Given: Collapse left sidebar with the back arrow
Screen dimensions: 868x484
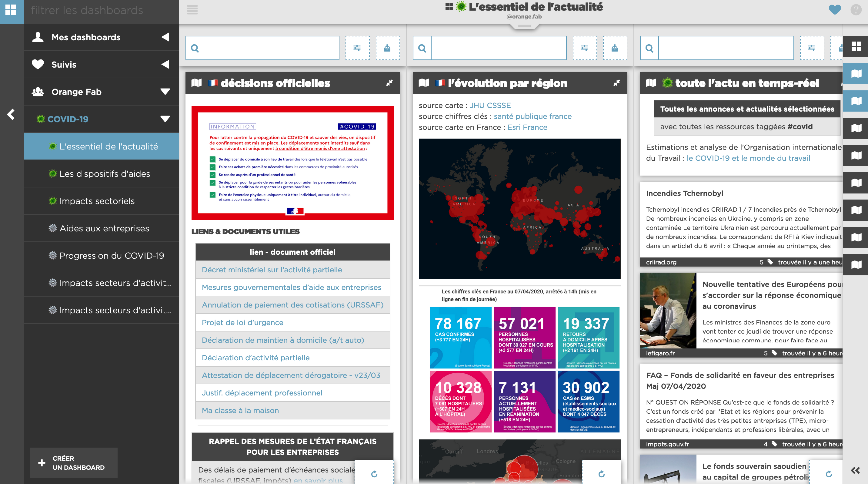Looking at the screenshot, I should coord(11,115).
